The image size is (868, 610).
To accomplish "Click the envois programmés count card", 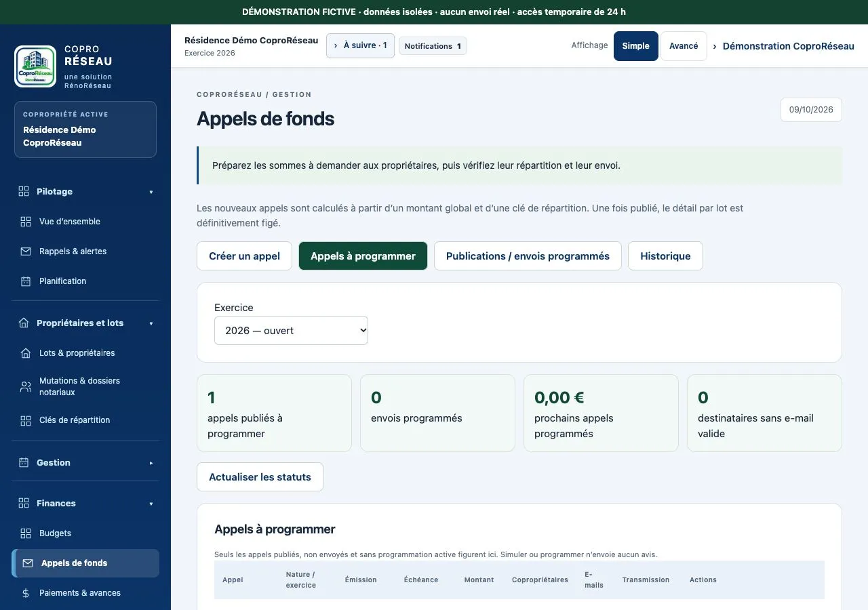I will click(x=437, y=413).
